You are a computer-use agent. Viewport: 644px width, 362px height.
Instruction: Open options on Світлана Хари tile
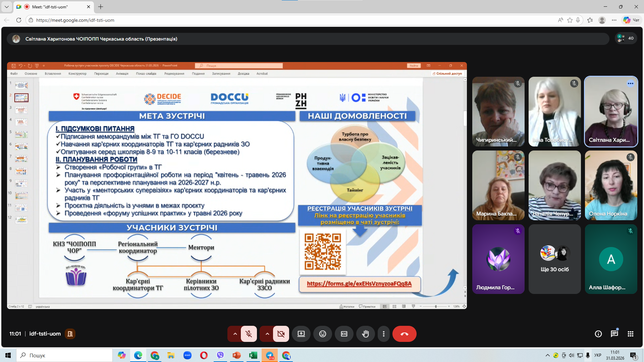pos(630,83)
